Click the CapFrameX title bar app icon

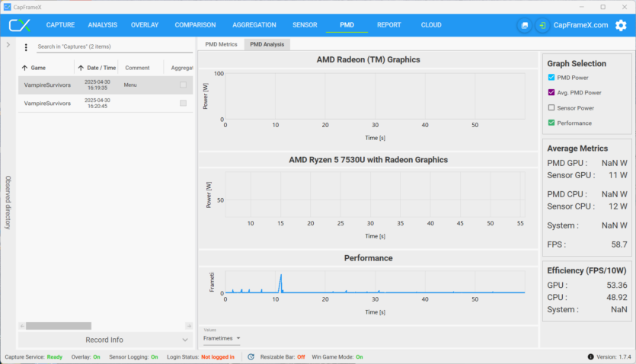pyautogui.click(x=7, y=7)
